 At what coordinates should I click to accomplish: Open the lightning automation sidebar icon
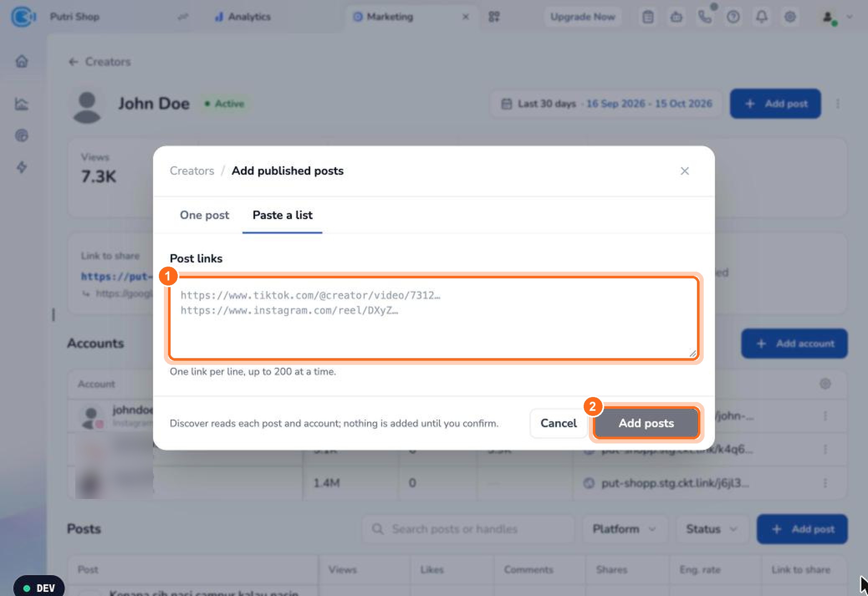22,167
